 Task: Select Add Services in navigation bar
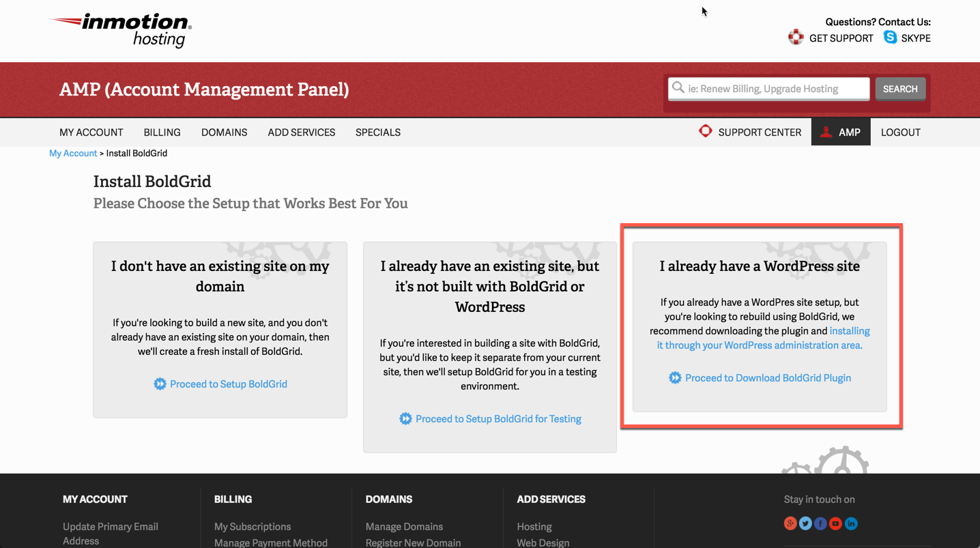tap(301, 132)
